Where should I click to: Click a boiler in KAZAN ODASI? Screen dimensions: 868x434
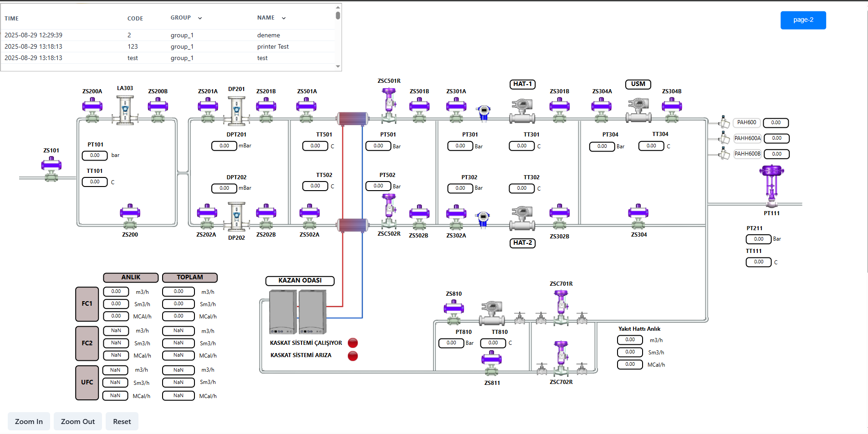[x=282, y=311]
